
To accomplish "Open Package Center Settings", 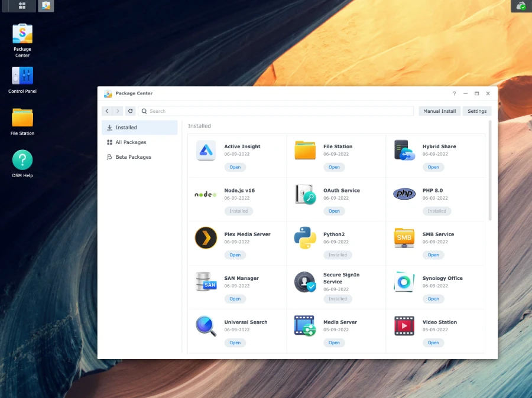I will pos(477,111).
